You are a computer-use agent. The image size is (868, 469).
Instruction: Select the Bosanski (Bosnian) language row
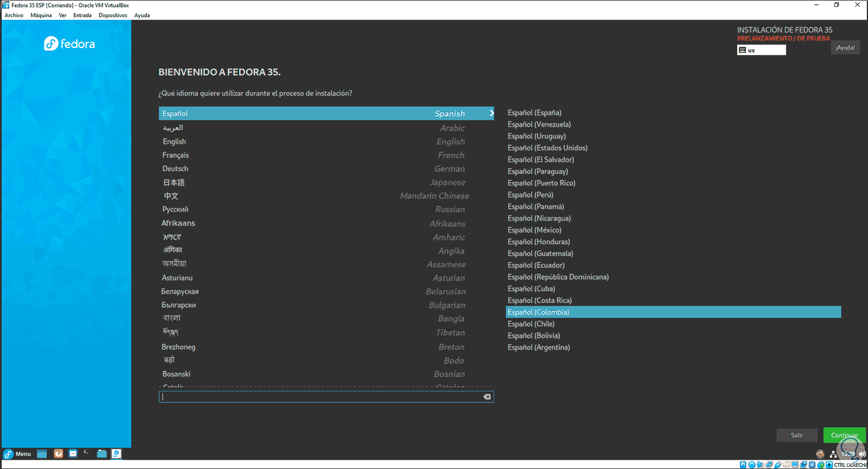pyautogui.click(x=326, y=374)
